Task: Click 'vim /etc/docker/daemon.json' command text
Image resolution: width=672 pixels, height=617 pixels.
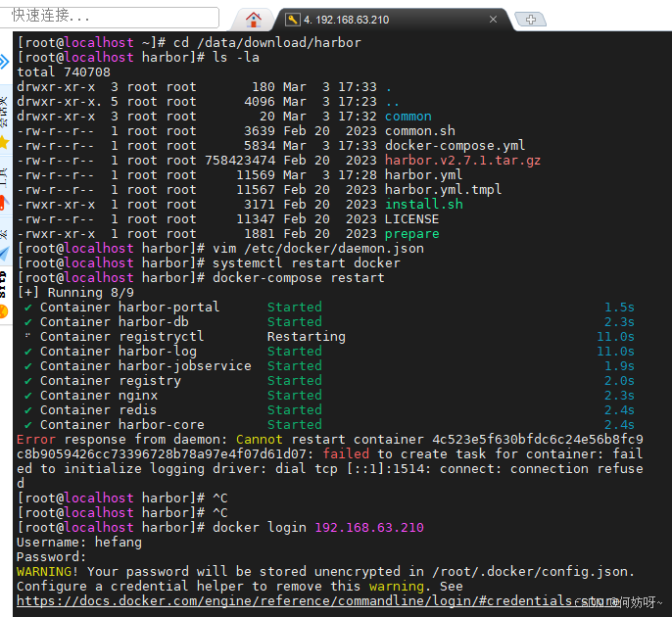Action: [318, 248]
